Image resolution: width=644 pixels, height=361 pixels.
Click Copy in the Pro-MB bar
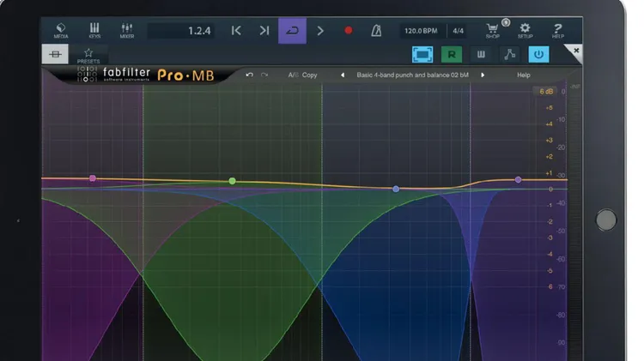tap(310, 75)
